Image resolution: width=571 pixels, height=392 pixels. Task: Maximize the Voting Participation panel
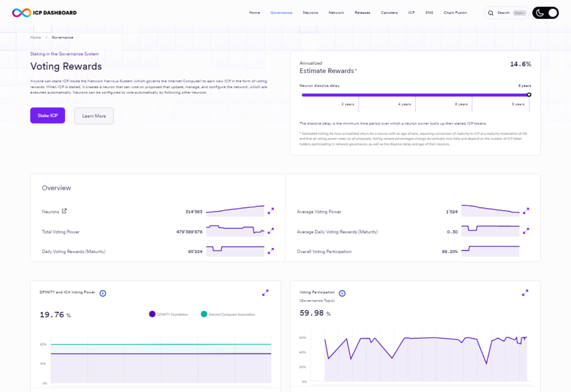pos(525,293)
